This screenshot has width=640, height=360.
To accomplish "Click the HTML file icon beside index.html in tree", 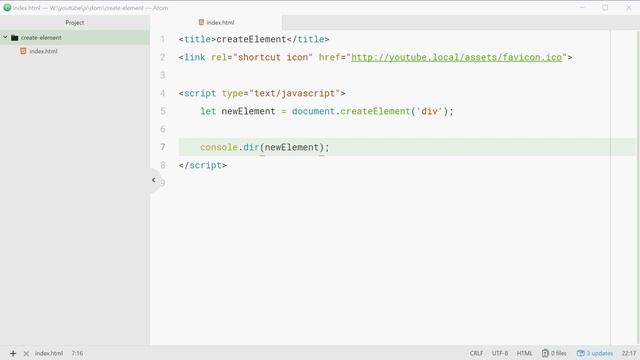I will pyautogui.click(x=23, y=51).
